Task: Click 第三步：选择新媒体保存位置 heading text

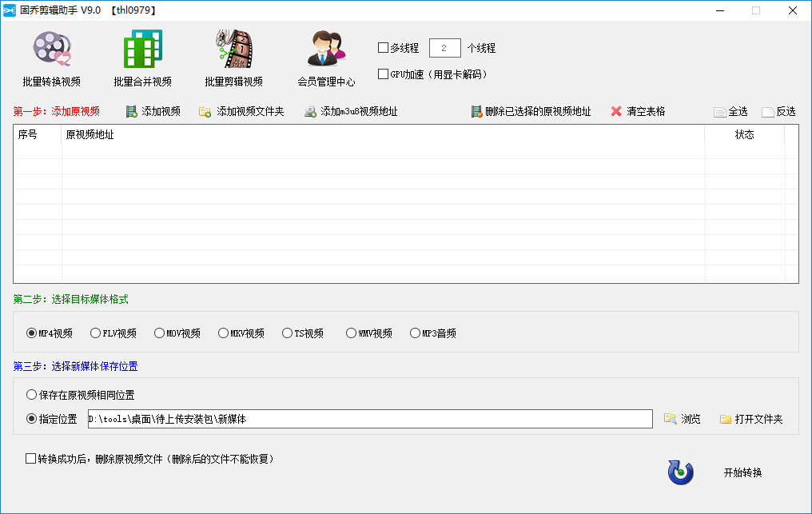Action: tap(75, 367)
